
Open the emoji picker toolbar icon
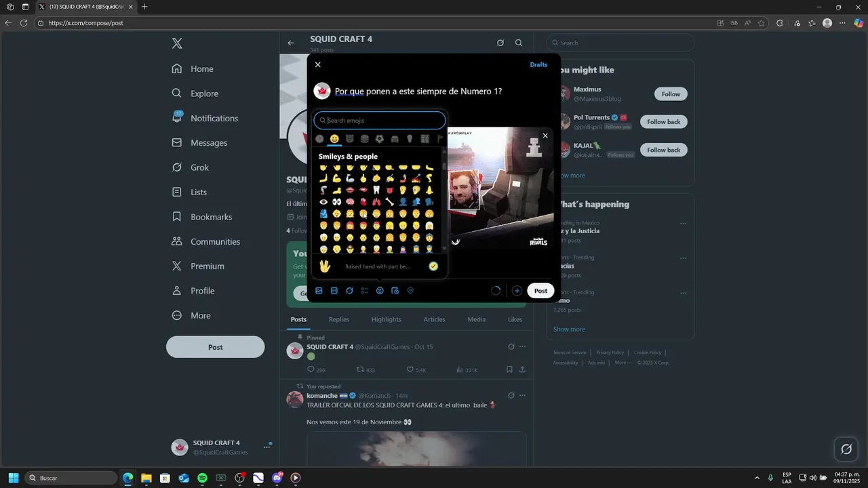380,291
